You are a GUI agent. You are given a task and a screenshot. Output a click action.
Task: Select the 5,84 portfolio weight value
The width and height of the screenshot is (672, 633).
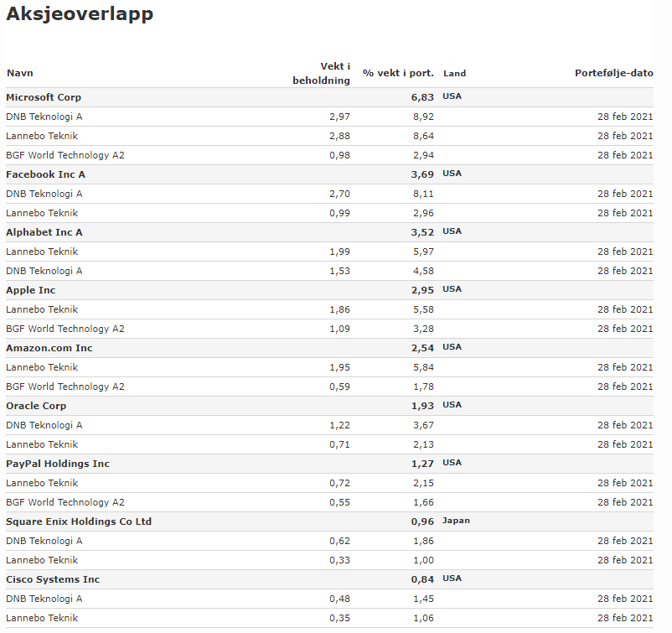[x=423, y=367]
